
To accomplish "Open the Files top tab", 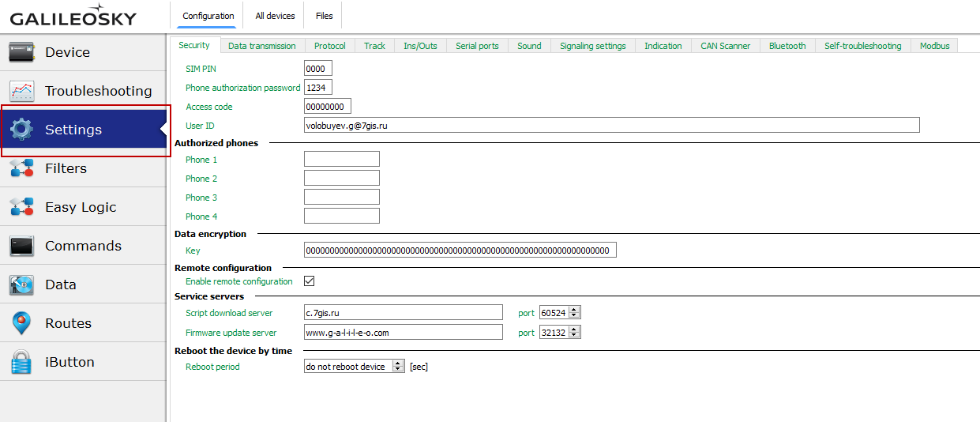I will point(324,16).
